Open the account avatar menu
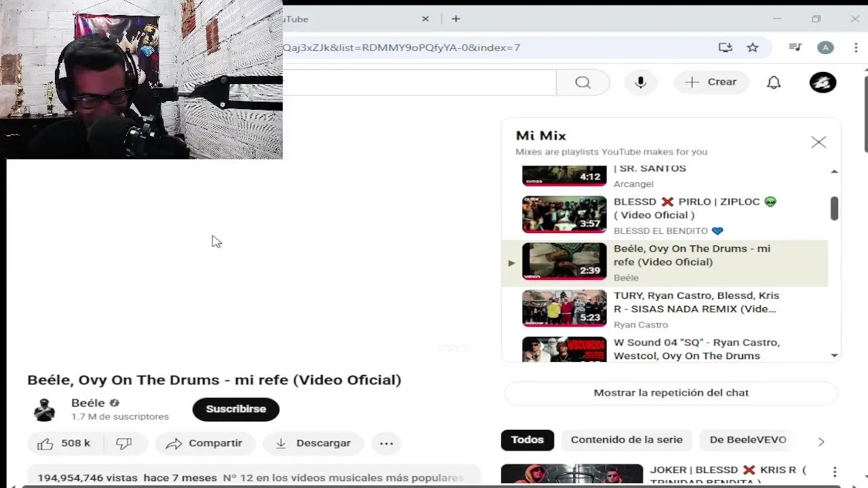The height and width of the screenshot is (488, 868). pyautogui.click(x=823, y=82)
